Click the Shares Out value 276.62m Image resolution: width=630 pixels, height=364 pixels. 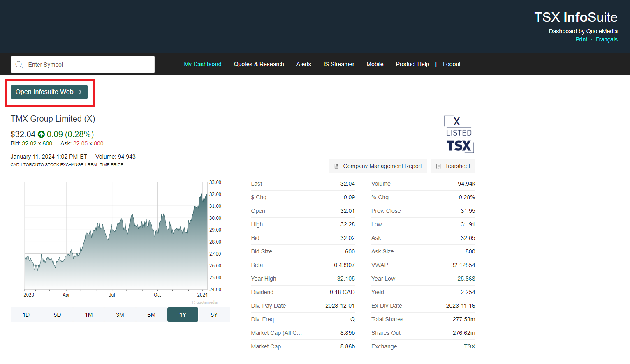pos(464,333)
